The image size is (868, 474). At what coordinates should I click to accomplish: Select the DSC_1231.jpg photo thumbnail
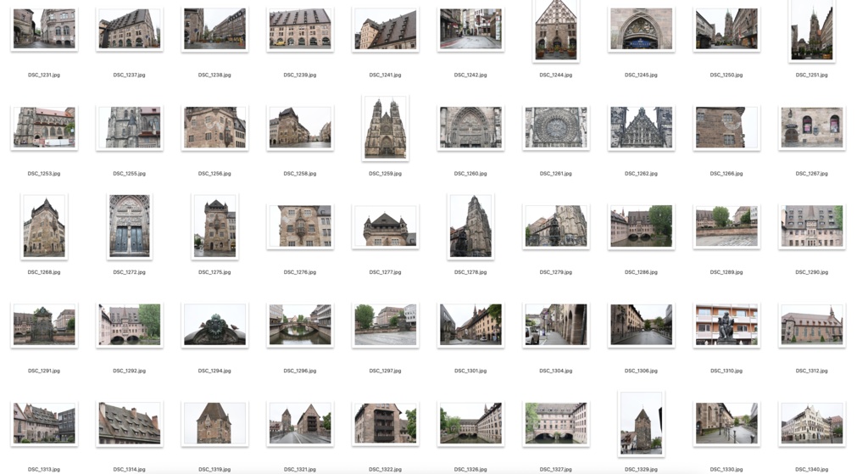point(44,29)
